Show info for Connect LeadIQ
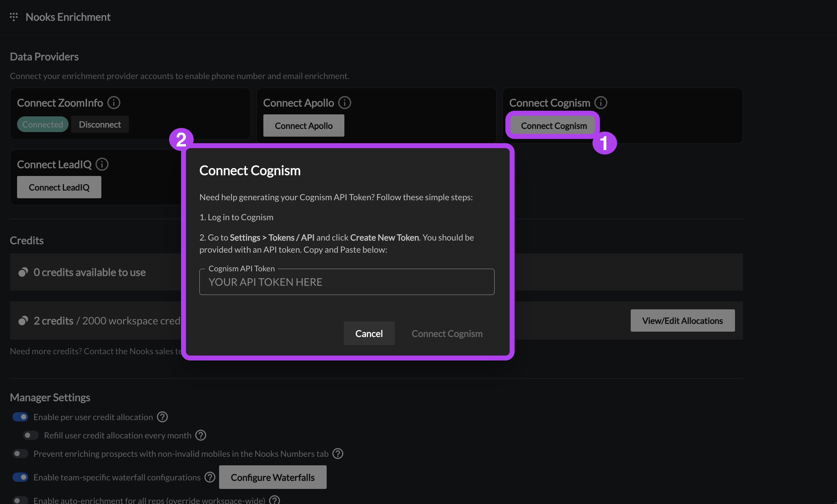 [102, 164]
